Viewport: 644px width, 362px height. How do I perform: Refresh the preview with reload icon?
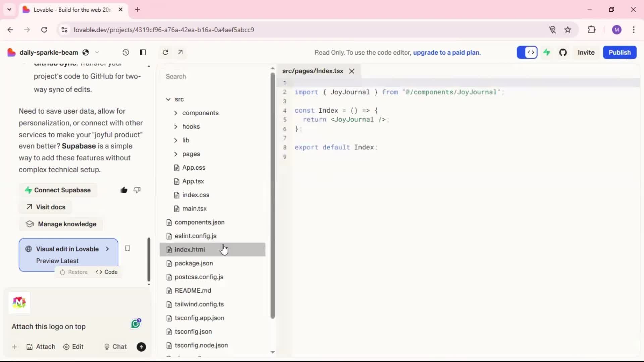tap(165, 52)
